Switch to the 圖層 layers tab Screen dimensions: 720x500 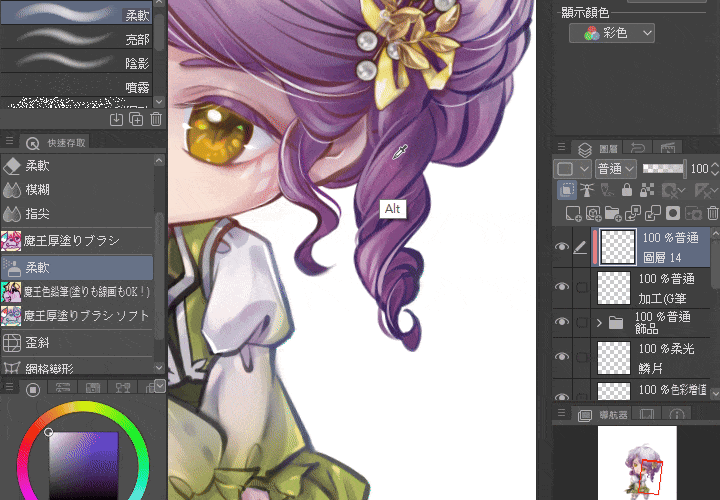(x=599, y=148)
